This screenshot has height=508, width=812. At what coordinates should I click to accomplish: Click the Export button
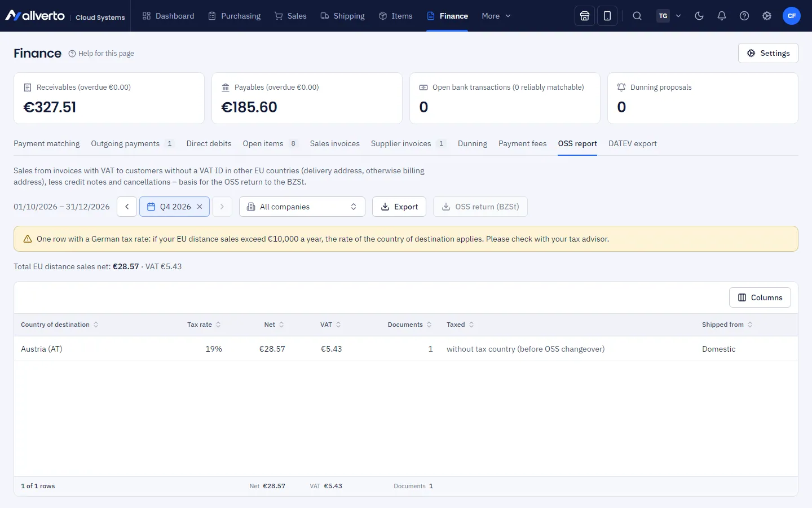tap(399, 207)
